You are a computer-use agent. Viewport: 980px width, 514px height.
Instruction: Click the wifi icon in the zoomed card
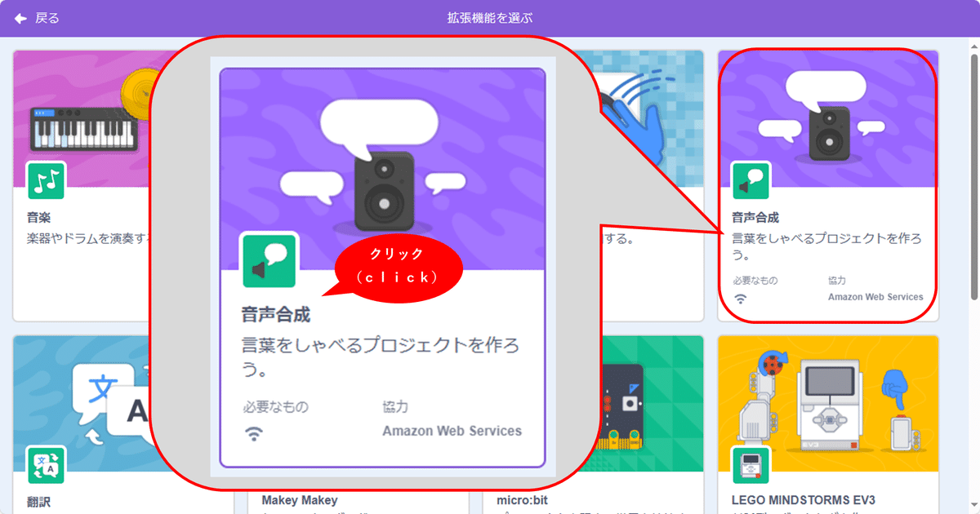255,432
